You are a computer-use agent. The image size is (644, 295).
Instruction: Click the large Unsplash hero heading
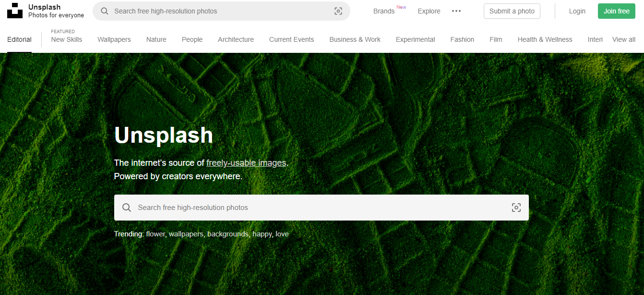pyautogui.click(x=164, y=135)
